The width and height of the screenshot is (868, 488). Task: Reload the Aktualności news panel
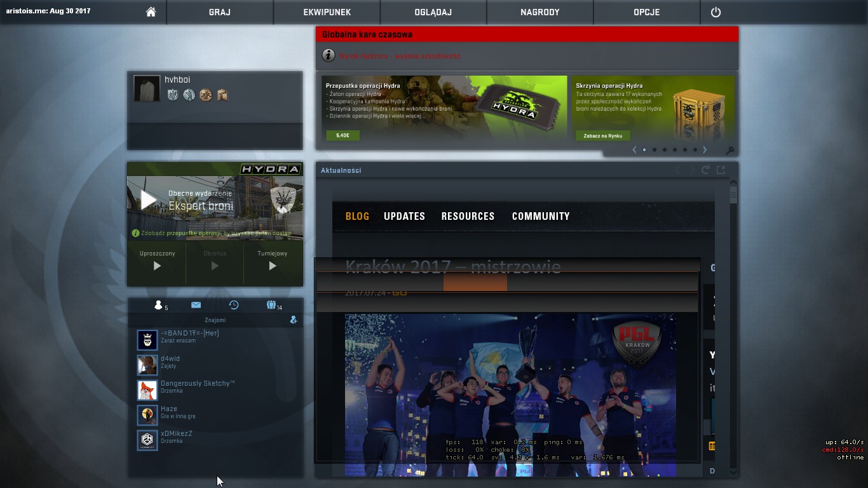pos(705,170)
